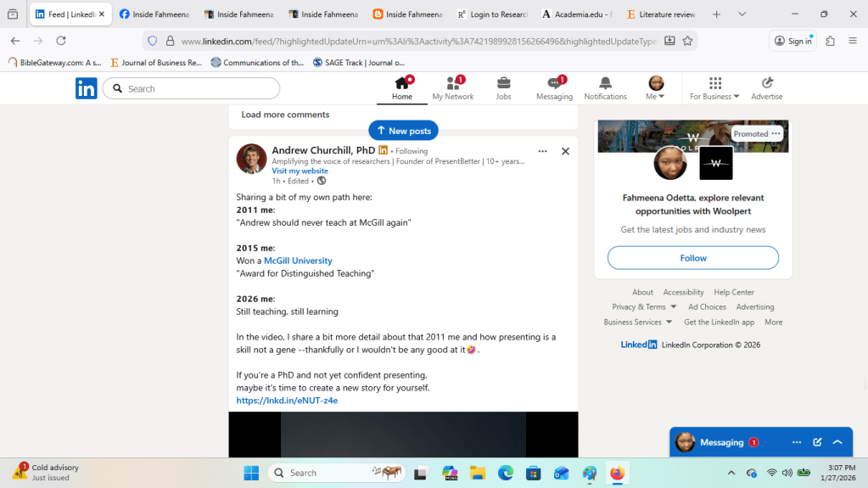
Task: List all tabs dropdown arrow
Action: [742, 14]
